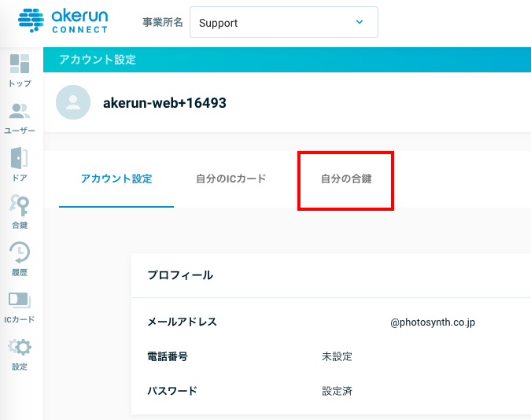Click the 事業所名 label
The image size is (531, 420).
[163, 22]
